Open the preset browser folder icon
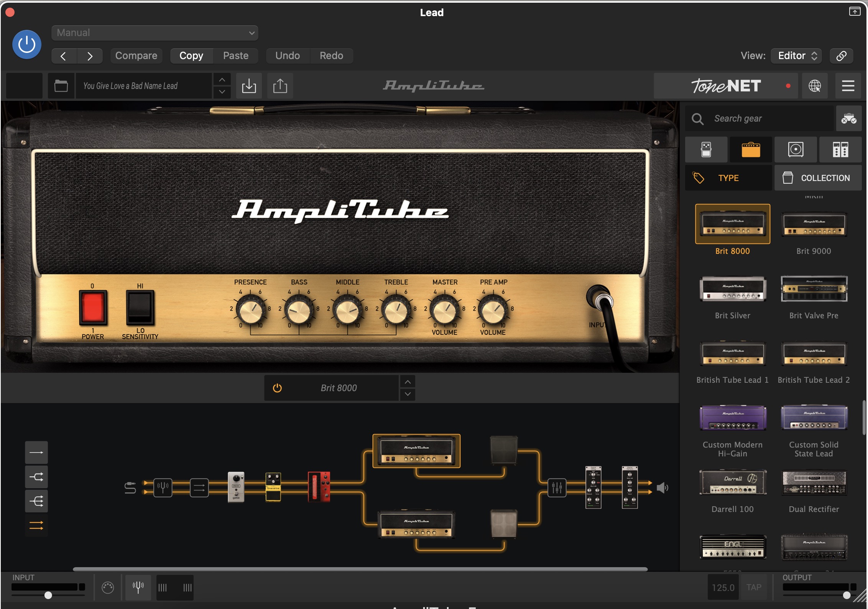868x609 pixels. [x=61, y=86]
